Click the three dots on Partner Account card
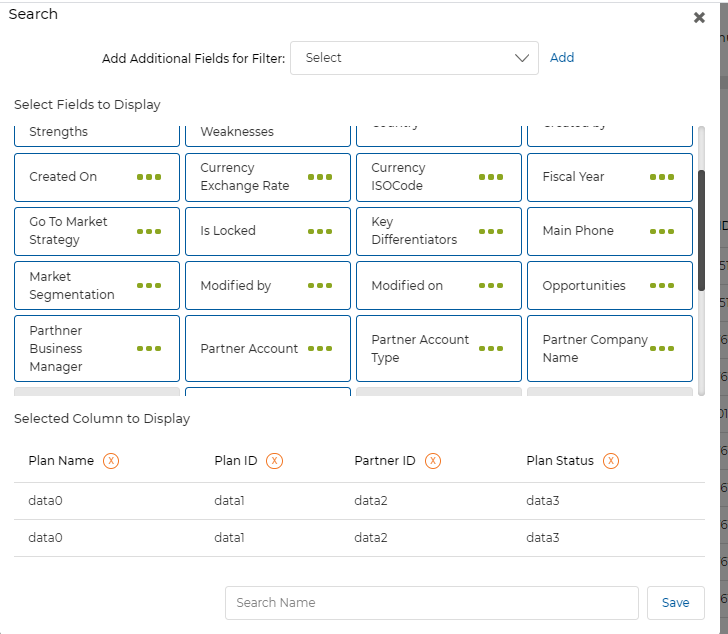Screen dimensions: 728x634 [x=320, y=349]
